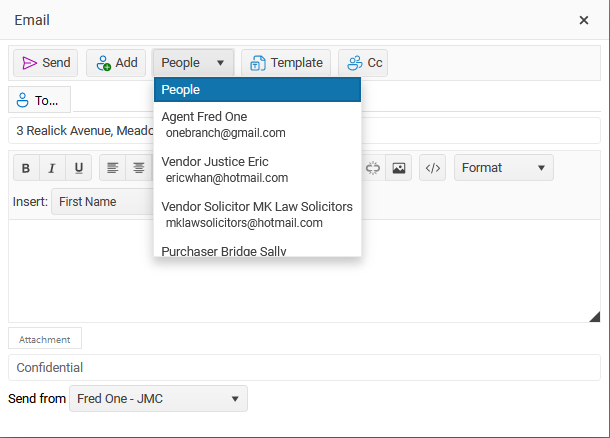Click the Confidential field
This screenshot has width=610, height=438.
[x=304, y=367]
